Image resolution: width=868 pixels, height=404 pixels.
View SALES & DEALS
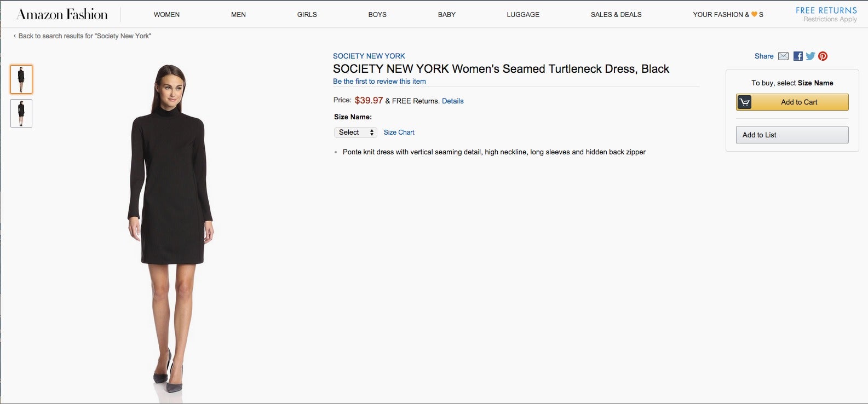(616, 15)
